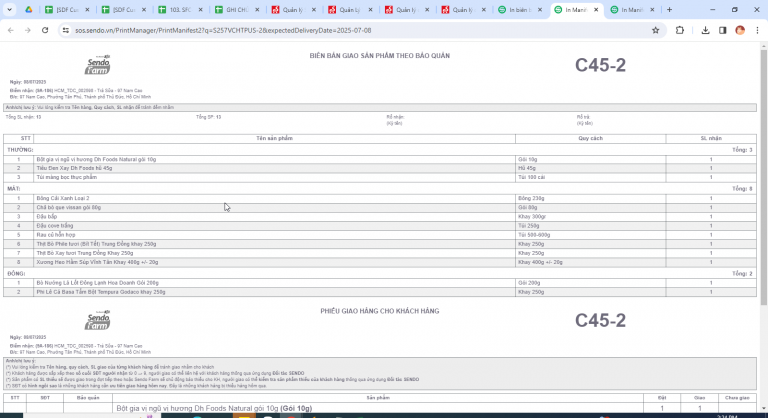This screenshot has width=768, height=418.
Task: Select row Xương Heo Hầm Súp Vĩnh Tân
Action: click(380, 263)
